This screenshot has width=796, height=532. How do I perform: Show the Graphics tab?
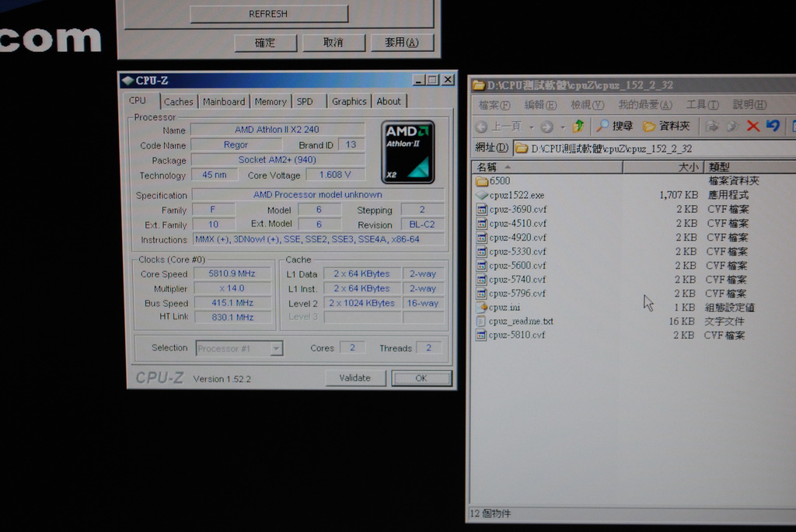[x=349, y=102]
